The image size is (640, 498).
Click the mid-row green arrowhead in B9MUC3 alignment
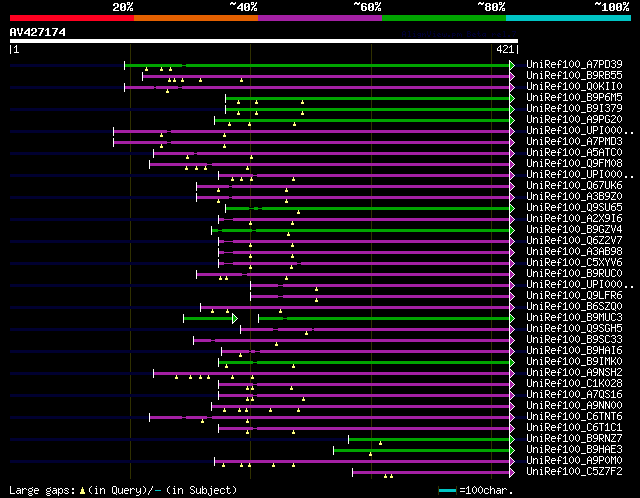(x=235, y=318)
